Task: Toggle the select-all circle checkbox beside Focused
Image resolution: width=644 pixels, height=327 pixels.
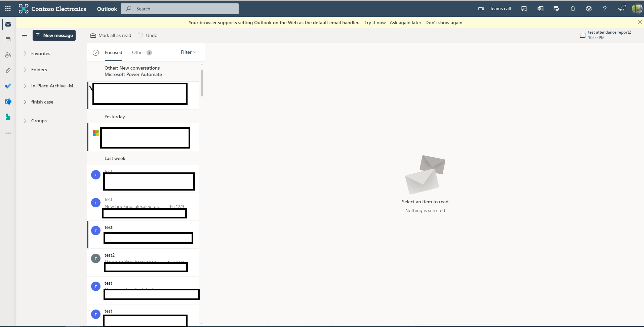Action: coord(96,53)
